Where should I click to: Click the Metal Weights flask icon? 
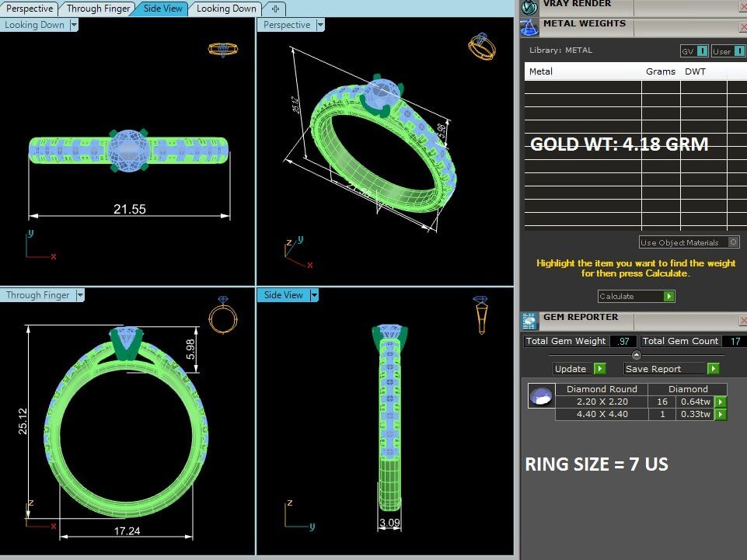tap(529, 27)
